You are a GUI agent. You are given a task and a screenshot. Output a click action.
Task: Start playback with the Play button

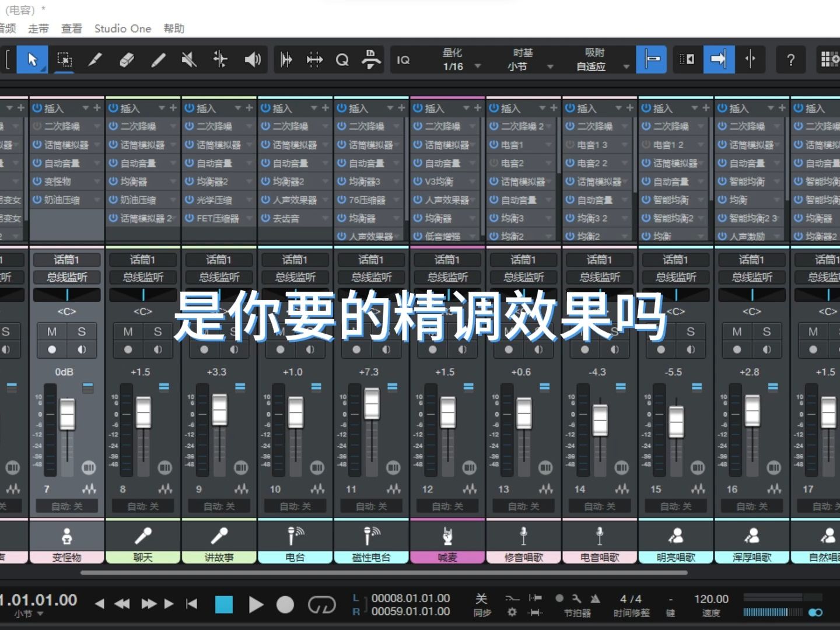coord(256,604)
